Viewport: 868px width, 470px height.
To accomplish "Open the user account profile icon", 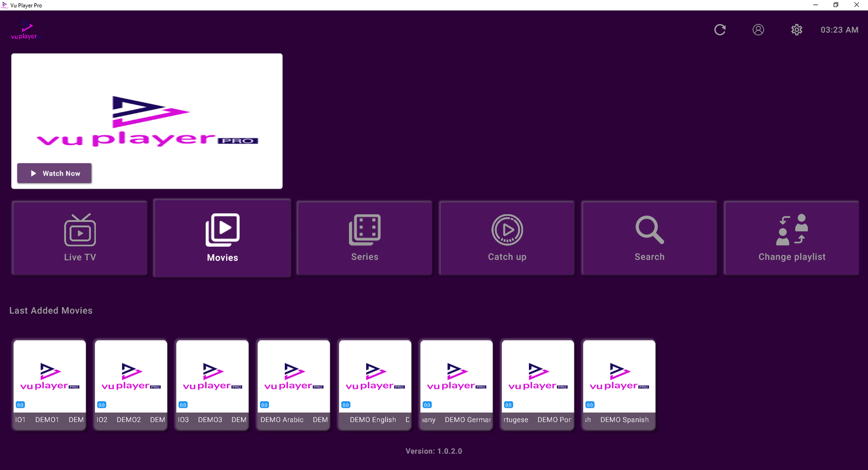I will pyautogui.click(x=758, y=30).
